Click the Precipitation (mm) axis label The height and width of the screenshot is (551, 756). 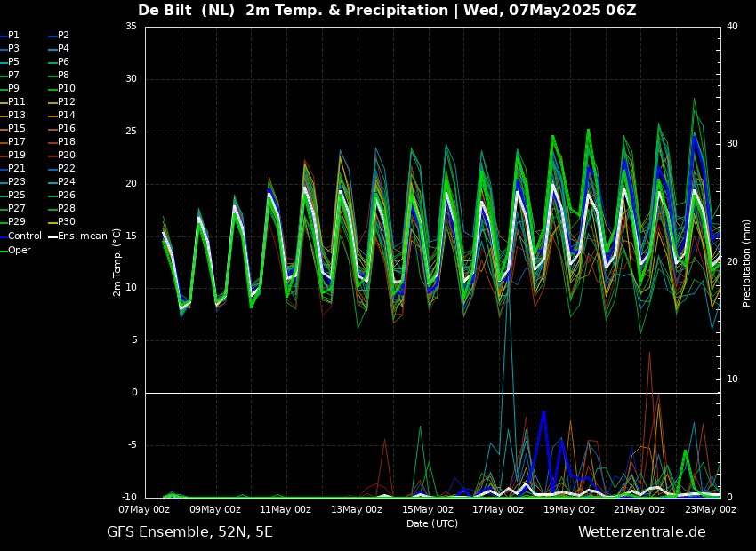coord(747,263)
